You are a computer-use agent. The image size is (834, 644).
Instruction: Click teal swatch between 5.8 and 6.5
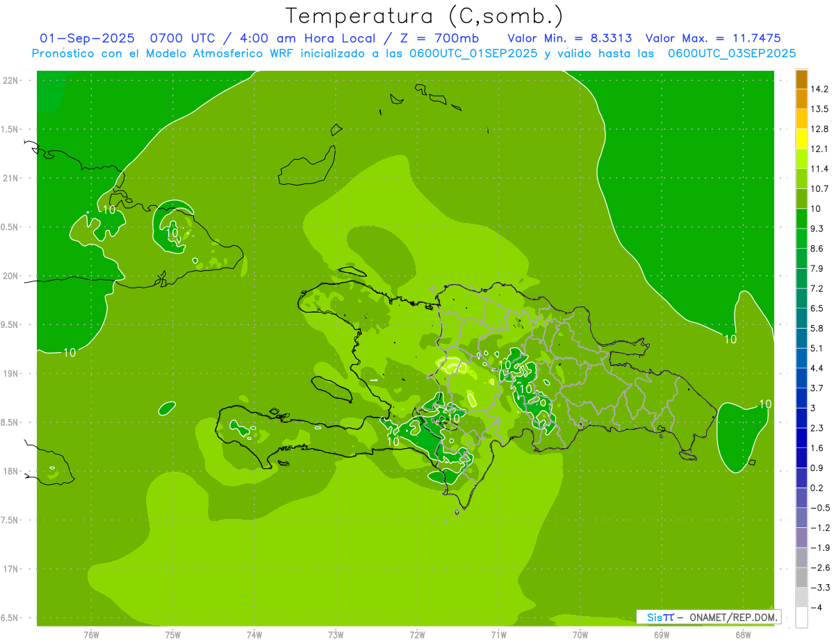tap(801, 317)
